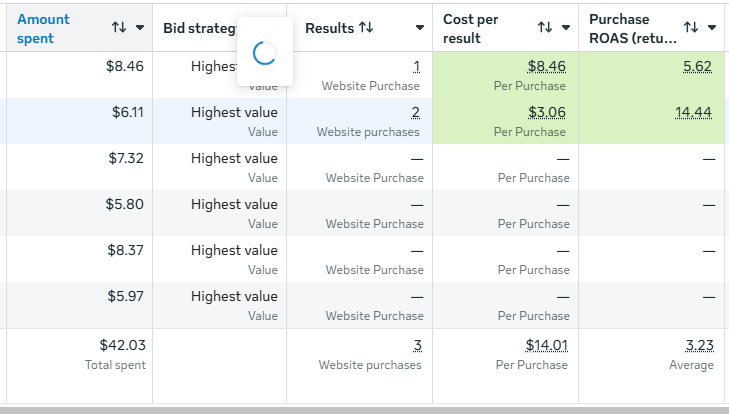The height and width of the screenshot is (414, 729).
Task: Sort by Cost per result arrows
Action: coord(545,27)
